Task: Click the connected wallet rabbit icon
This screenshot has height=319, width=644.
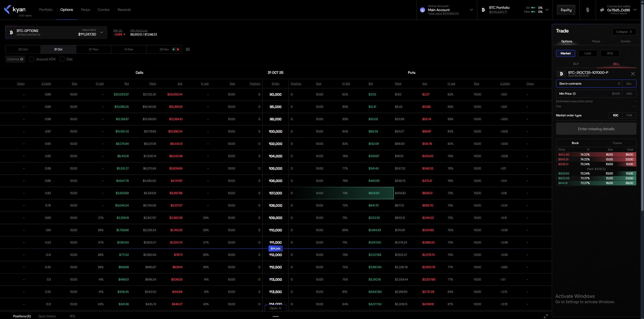Action: coord(602,10)
